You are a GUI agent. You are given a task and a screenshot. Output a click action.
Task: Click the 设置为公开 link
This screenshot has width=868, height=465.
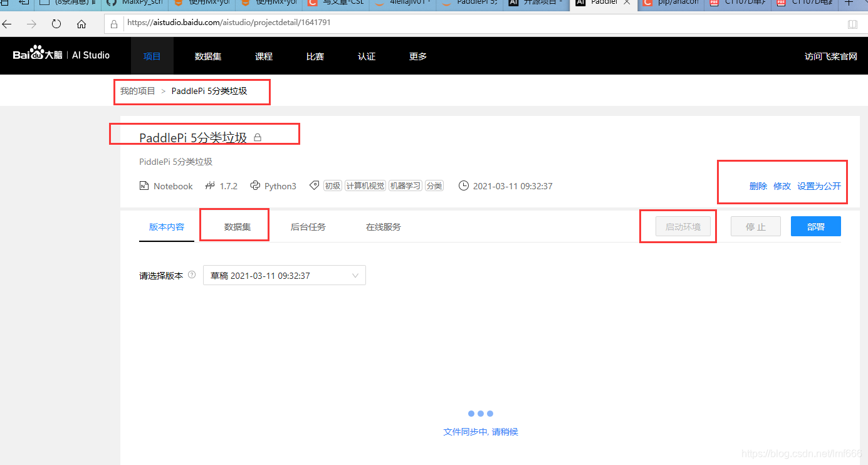pos(819,186)
